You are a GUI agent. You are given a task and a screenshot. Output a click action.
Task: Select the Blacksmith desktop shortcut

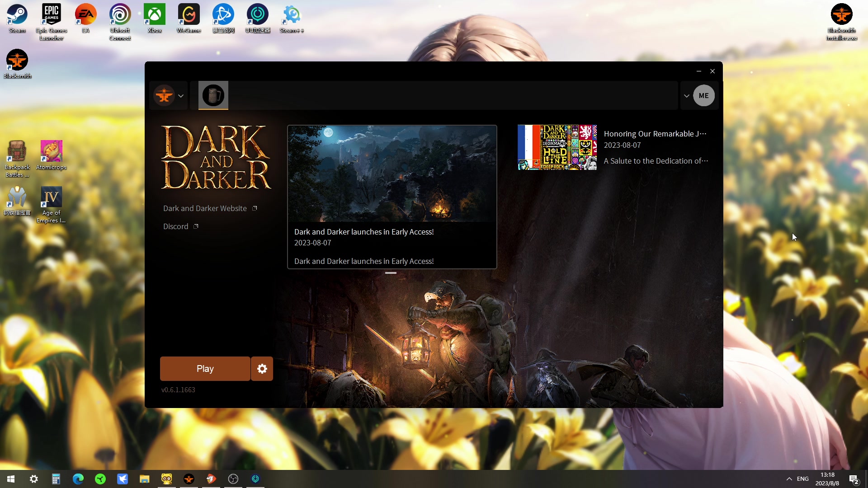[17, 64]
